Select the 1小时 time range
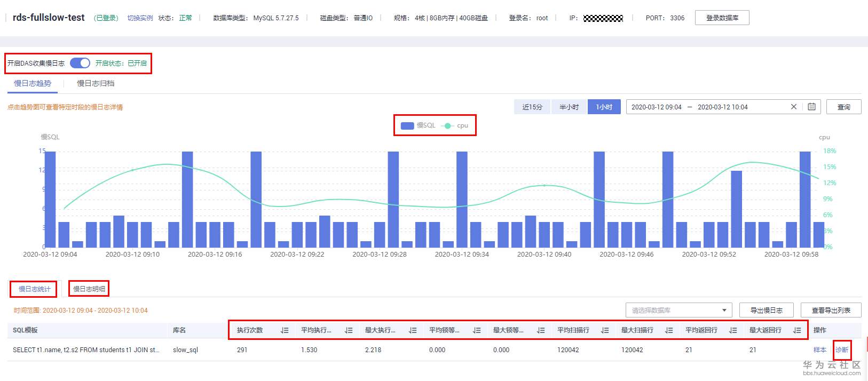This screenshot has height=381, width=868. click(604, 107)
